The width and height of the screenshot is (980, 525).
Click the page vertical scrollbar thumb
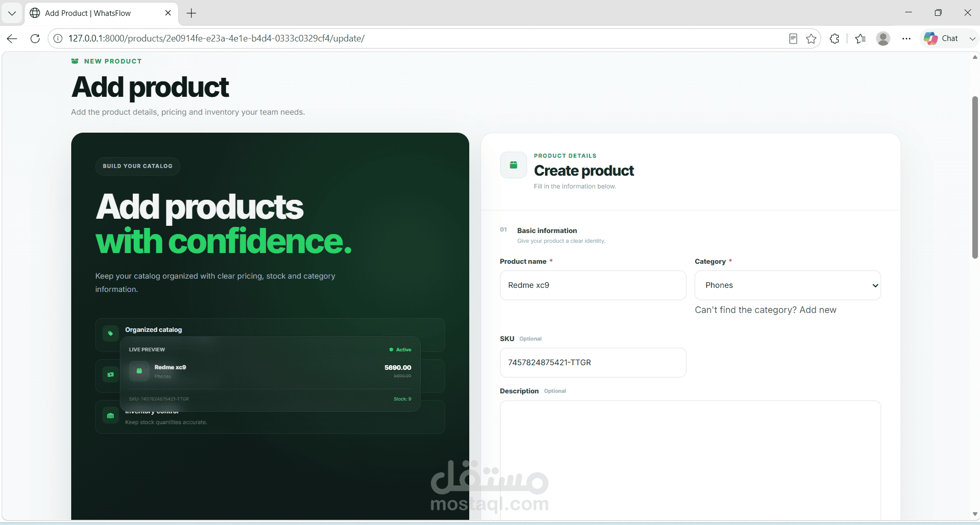click(x=975, y=177)
